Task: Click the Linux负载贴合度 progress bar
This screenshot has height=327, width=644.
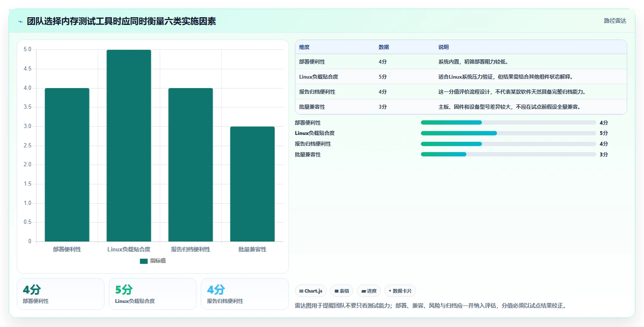Action: (509, 133)
